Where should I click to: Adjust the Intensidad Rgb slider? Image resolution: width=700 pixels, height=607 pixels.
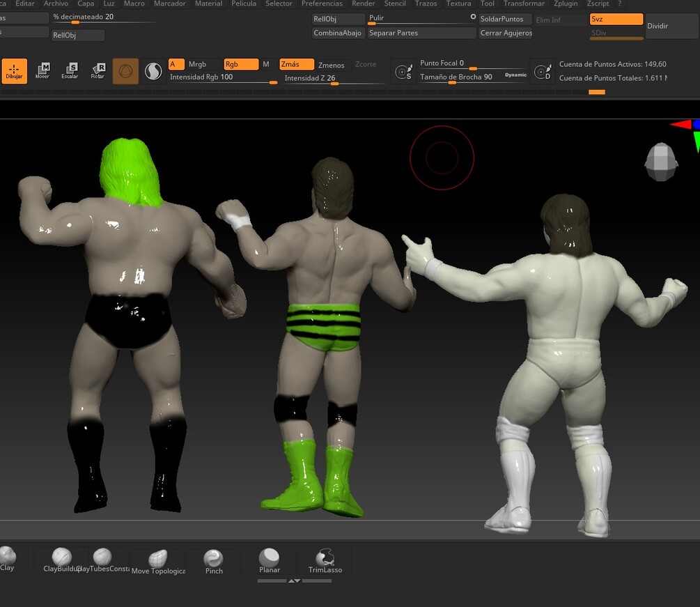pos(223,78)
